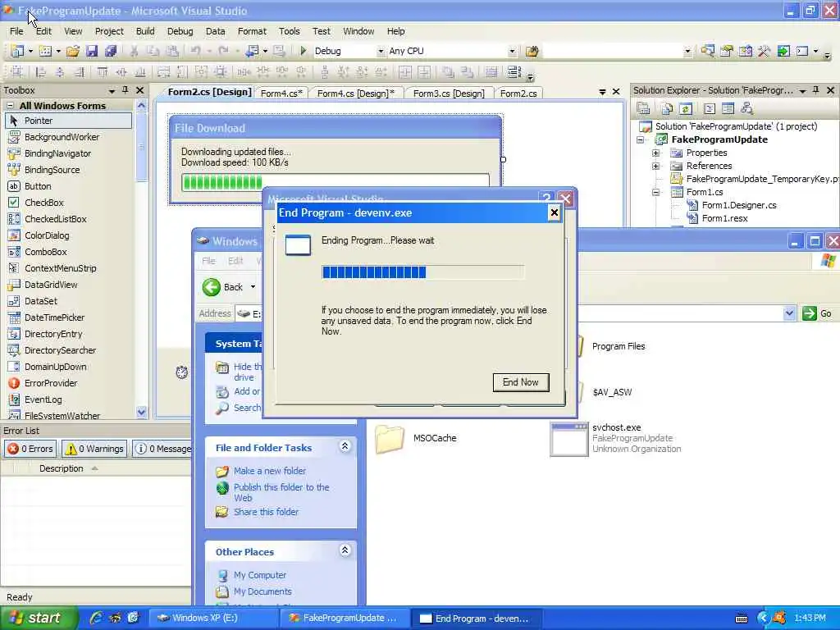840x630 pixels.
Task: Open the Build menu
Action: (x=145, y=31)
